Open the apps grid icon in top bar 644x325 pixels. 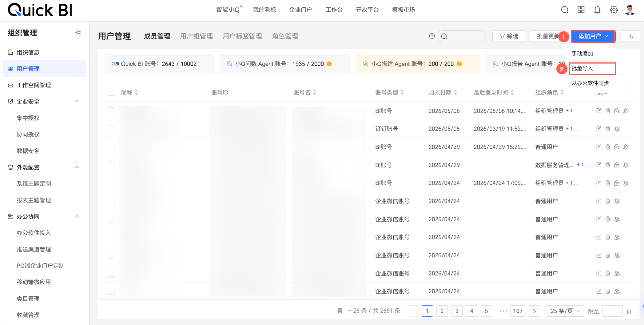581,10
